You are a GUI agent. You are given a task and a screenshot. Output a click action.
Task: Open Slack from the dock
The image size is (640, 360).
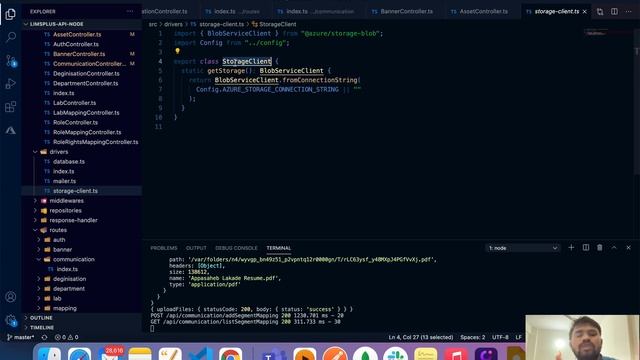(395, 354)
